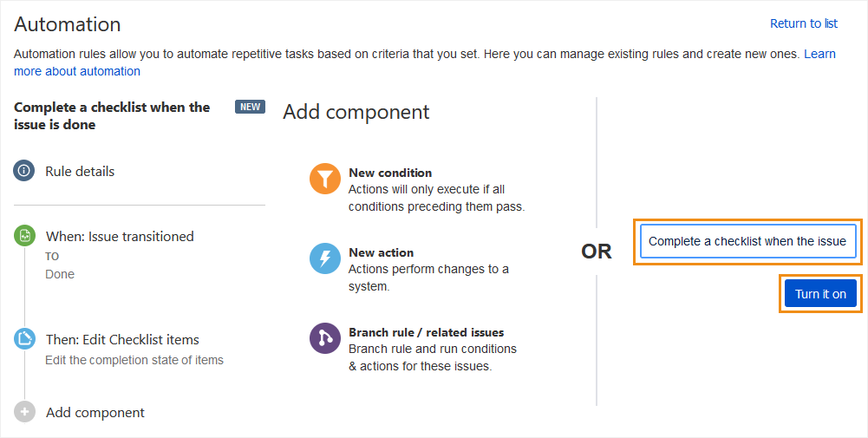This screenshot has height=438, width=868.
Task: Select the When: Issue transitioned step
Action: [x=120, y=236]
